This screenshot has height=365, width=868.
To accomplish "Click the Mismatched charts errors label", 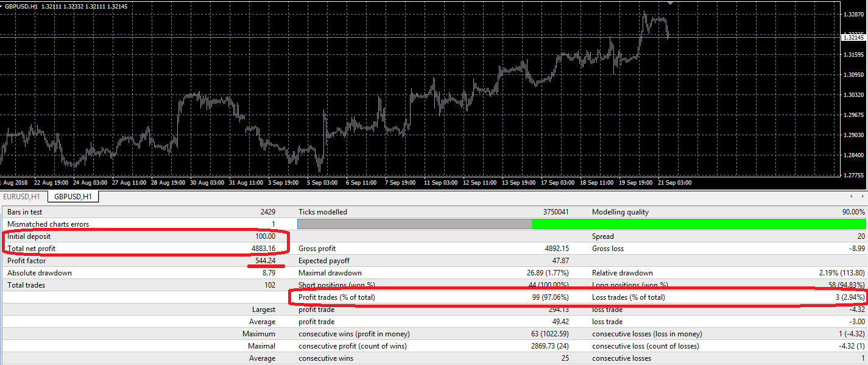I will (x=48, y=224).
